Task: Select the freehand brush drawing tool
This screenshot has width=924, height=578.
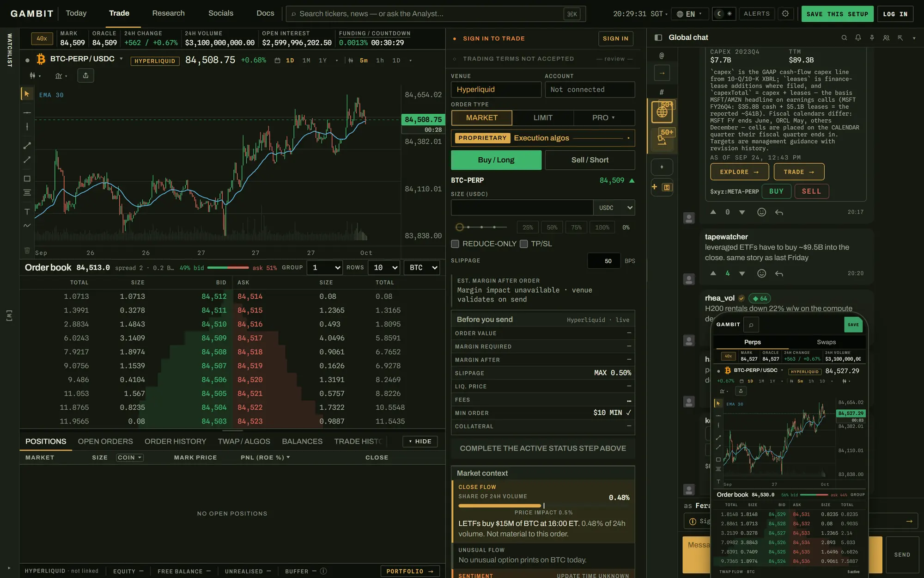Action: coord(27,226)
